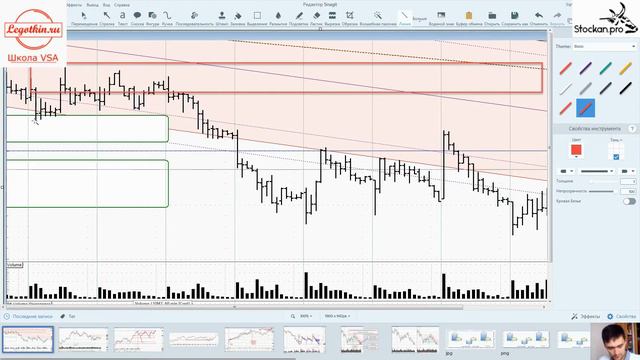Open the fifth tray thumbnail with orange chart
This screenshot has width=640, height=360.
coord(249,339)
